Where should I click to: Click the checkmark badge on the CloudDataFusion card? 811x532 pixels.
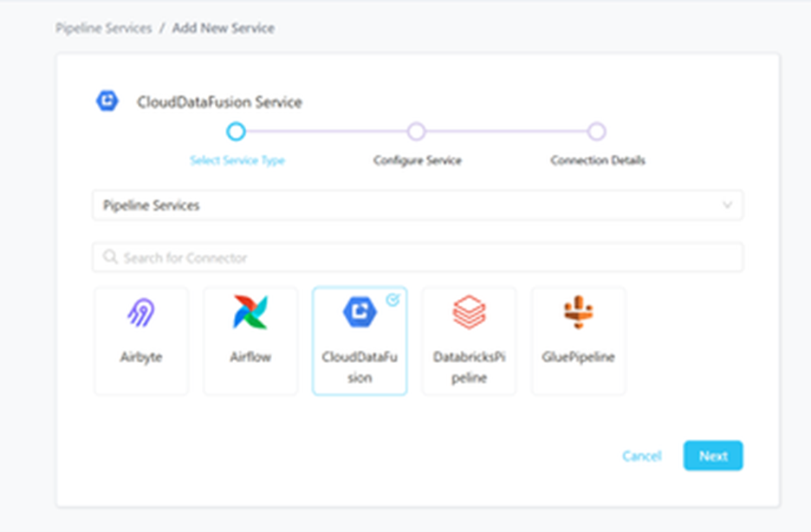(393, 300)
